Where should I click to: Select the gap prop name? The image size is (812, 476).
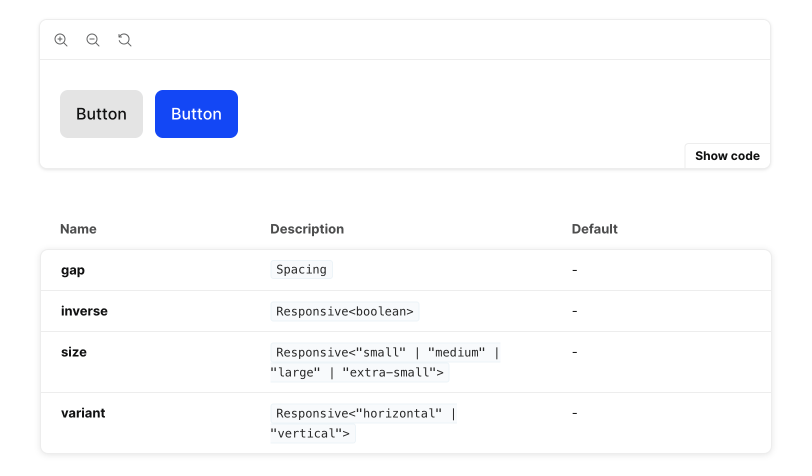point(73,270)
